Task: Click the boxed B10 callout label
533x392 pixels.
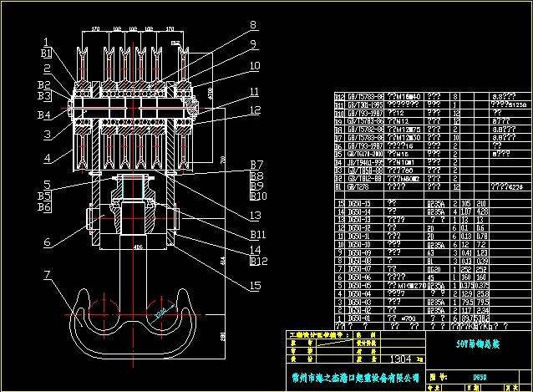Action: [258, 197]
